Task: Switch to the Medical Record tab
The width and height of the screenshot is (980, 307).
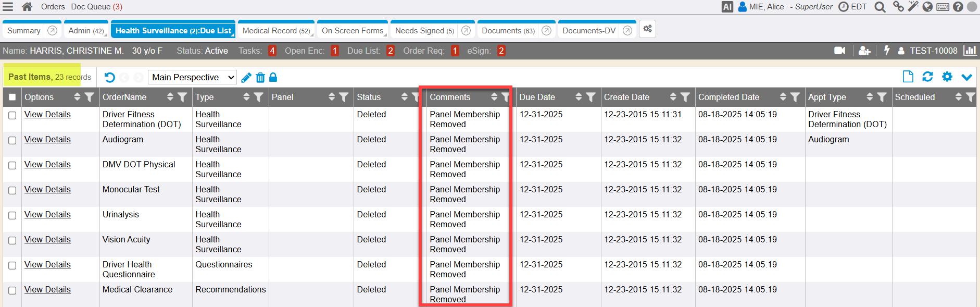Action: (x=276, y=31)
